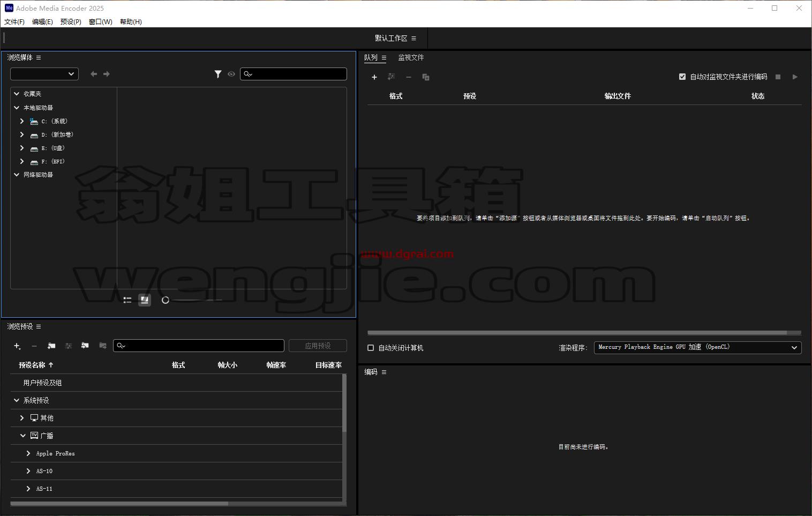Click the duplicate icon in queue toolbar
Viewport: 812px width, 516px height.
pyautogui.click(x=426, y=77)
